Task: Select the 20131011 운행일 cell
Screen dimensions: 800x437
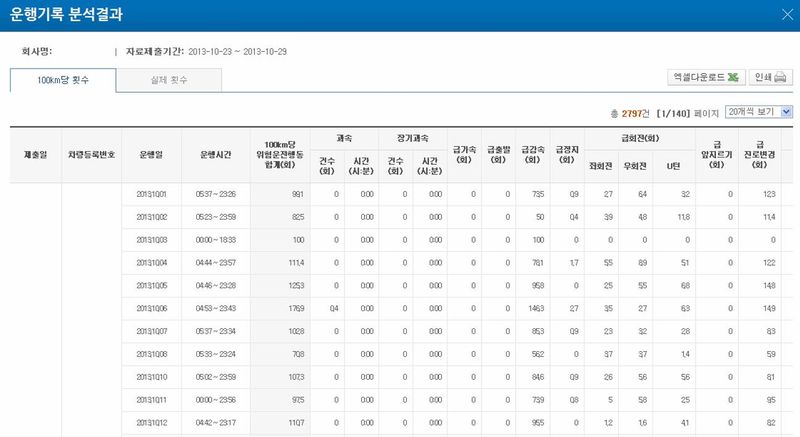Action: [151, 400]
